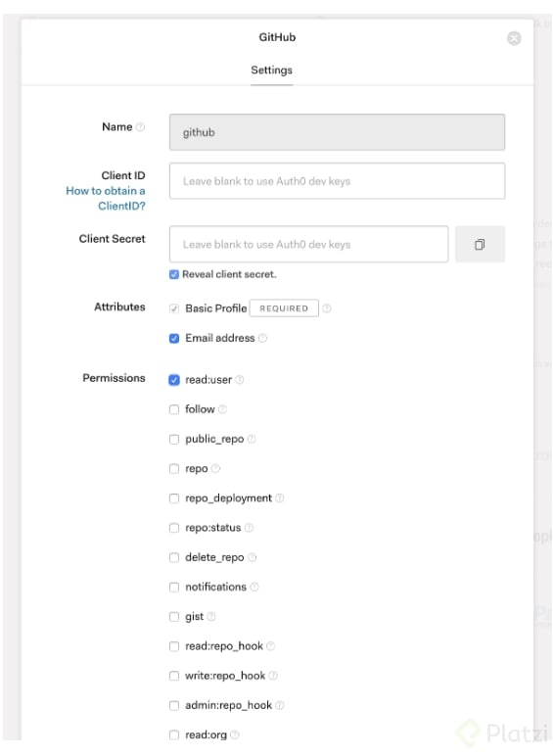Enable the public_repo permission
Image resolution: width=553 pixels, height=756 pixels.
point(174,440)
